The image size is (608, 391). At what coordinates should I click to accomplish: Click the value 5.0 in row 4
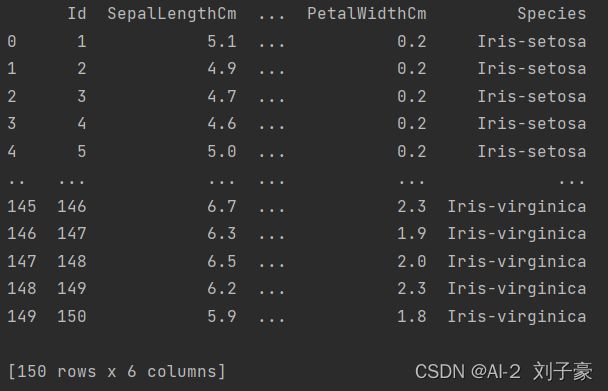point(222,152)
